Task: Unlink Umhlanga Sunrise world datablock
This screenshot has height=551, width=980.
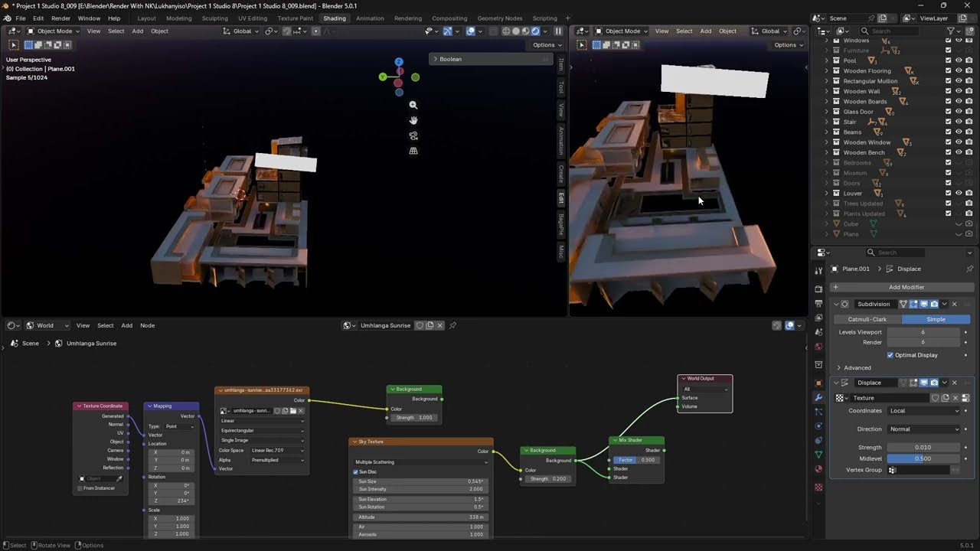Action: (x=439, y=325)
